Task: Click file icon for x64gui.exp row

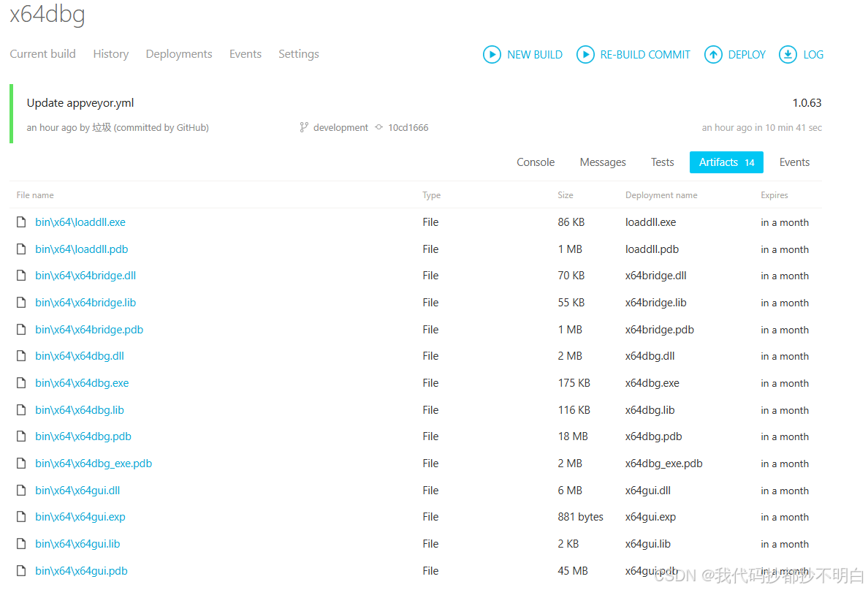Action: click(21, 517)
